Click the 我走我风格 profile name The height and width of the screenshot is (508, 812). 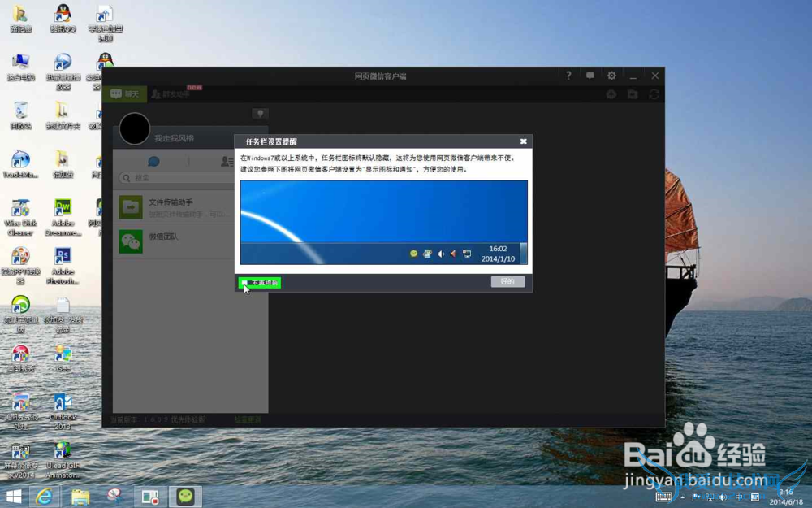coord(174,138)
